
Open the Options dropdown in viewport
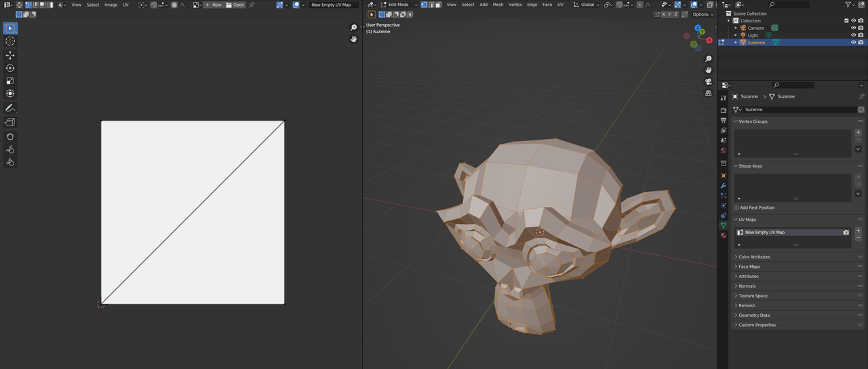coord(703,14)
